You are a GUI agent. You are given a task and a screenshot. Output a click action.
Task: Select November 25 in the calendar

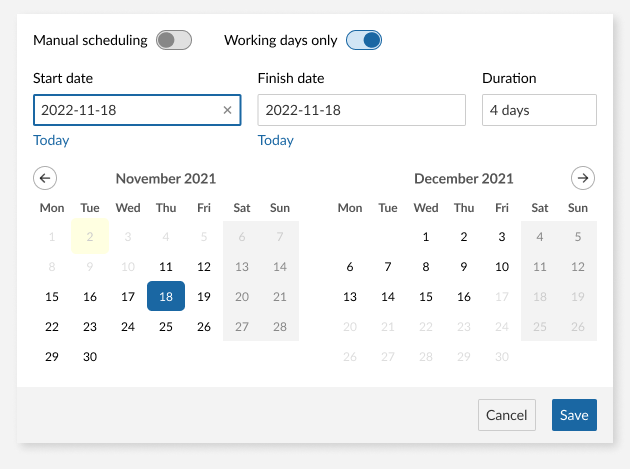[166, 327]
